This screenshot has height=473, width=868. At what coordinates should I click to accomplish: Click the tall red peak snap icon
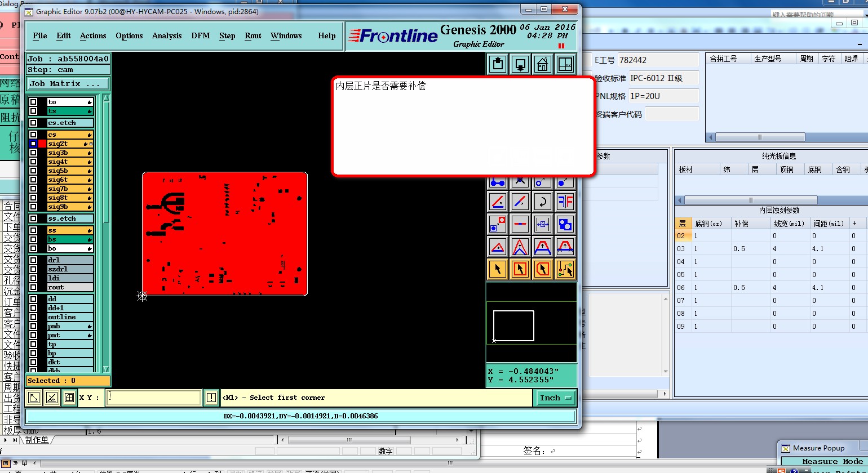[x=520, y=246]
